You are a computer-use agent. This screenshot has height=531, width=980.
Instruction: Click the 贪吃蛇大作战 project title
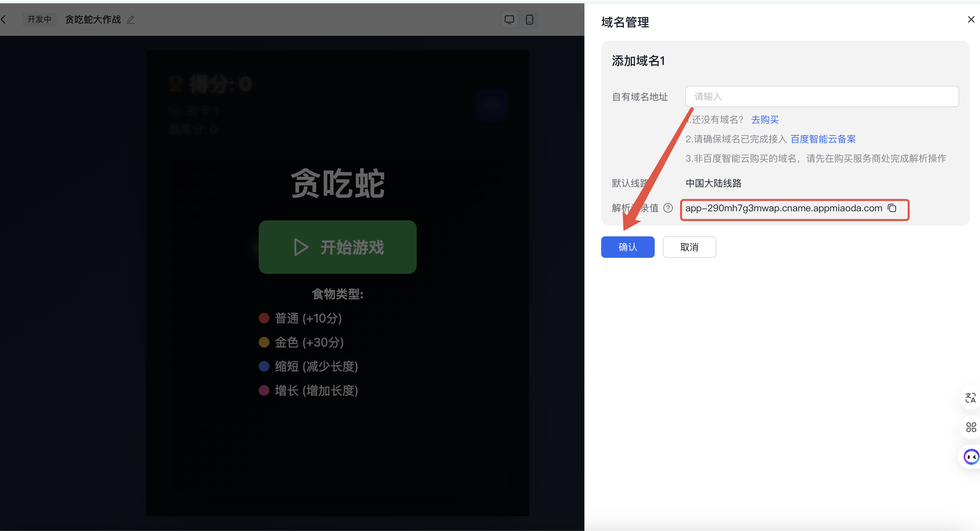point(93,19)
